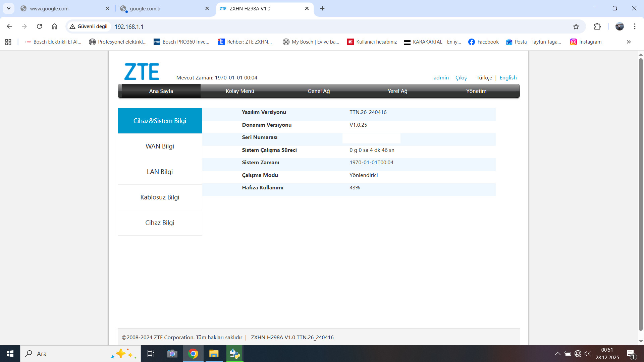The width and height of the screenshot is (644, 362).
Task: Click the uptime value 0 g 0 sa 4 dk 46 sn
Action: click(372, 150)
